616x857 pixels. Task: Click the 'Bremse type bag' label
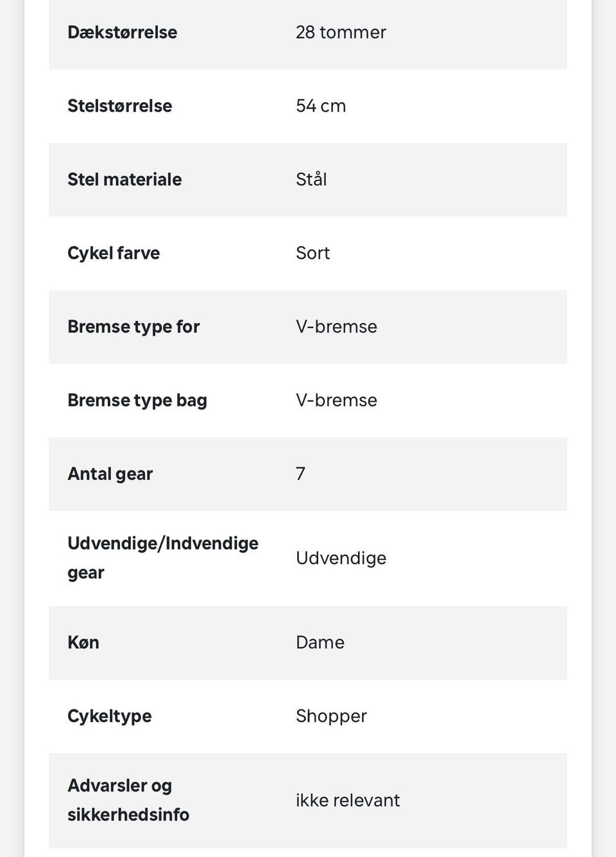pyautogui.click(x=137, y=400)
